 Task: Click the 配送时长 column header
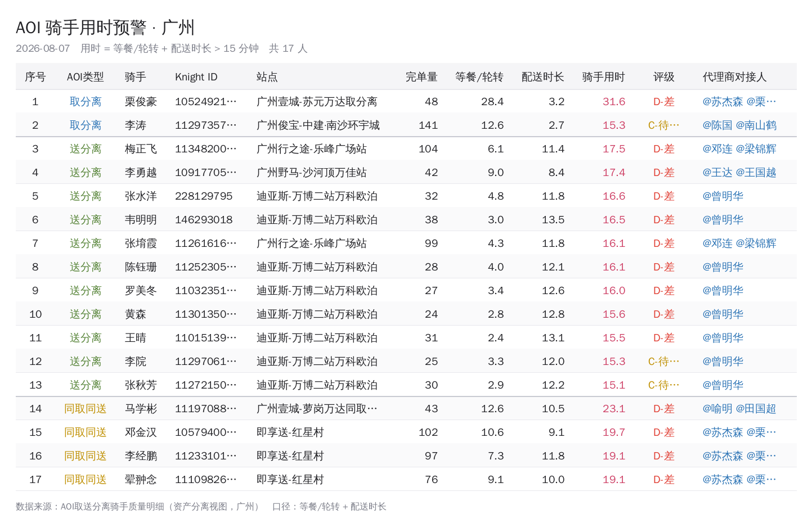coord(543,77)
